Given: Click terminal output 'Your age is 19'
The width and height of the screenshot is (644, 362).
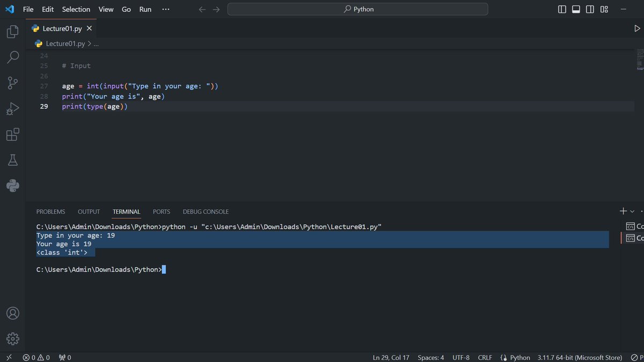Looking at the screenshot, I should (x=64, y=243).
